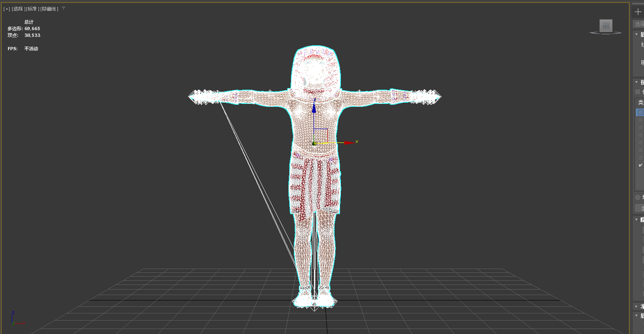Collapse the 按 rollout in the right panel
Screen dimensions: 644x334
637,82
